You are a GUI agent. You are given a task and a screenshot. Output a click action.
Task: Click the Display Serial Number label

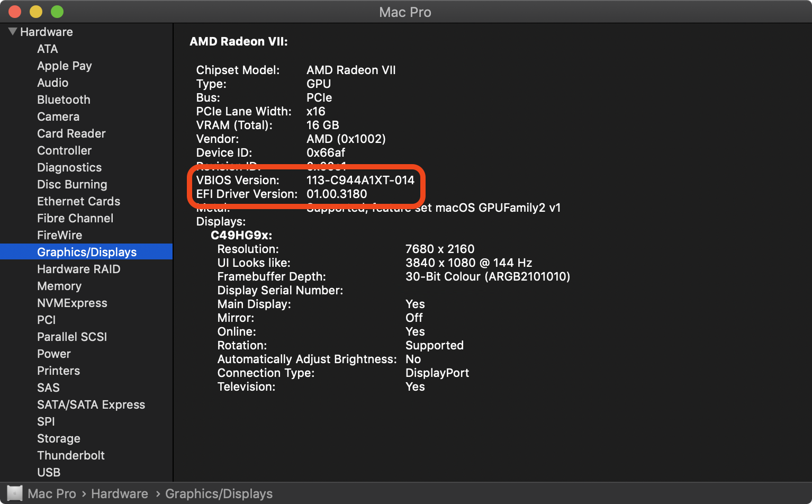(x=280, y=290)
